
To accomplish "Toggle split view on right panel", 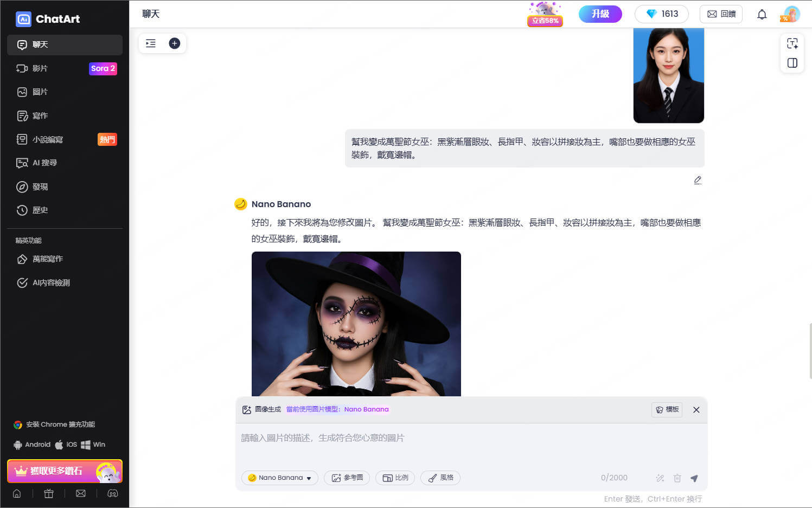I will (x=792, y=63).
